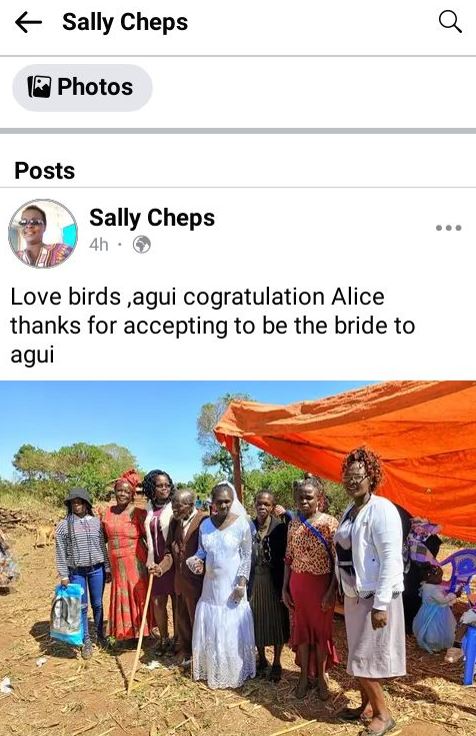
Task: Tap the Sally Cheps header title
Action: (125, 22)
